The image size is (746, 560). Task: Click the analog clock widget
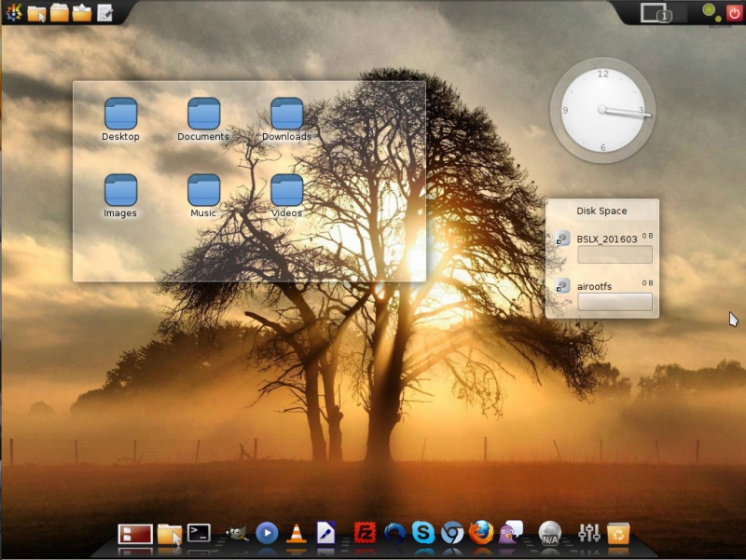(602, 110)
